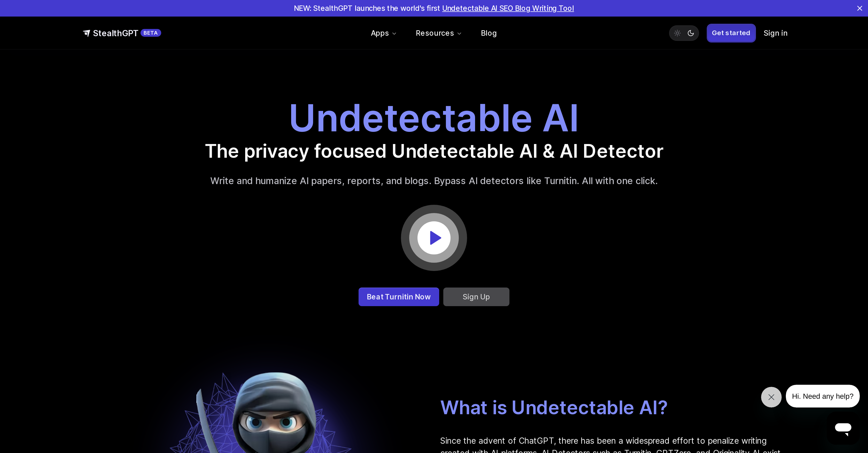Click the light mode sun toggle icon
This screenshot has width=868, height=453.
(676, 33)
